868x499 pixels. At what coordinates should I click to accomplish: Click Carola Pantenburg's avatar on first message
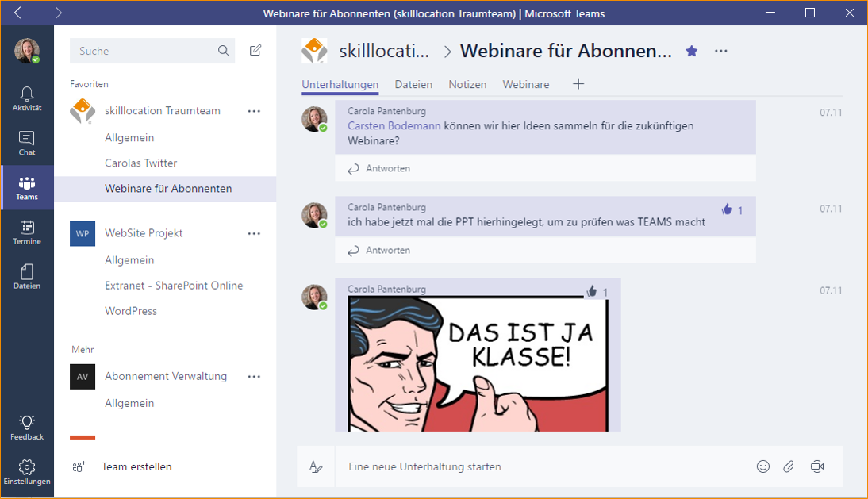pyautogui.click(x=314, y=120)
